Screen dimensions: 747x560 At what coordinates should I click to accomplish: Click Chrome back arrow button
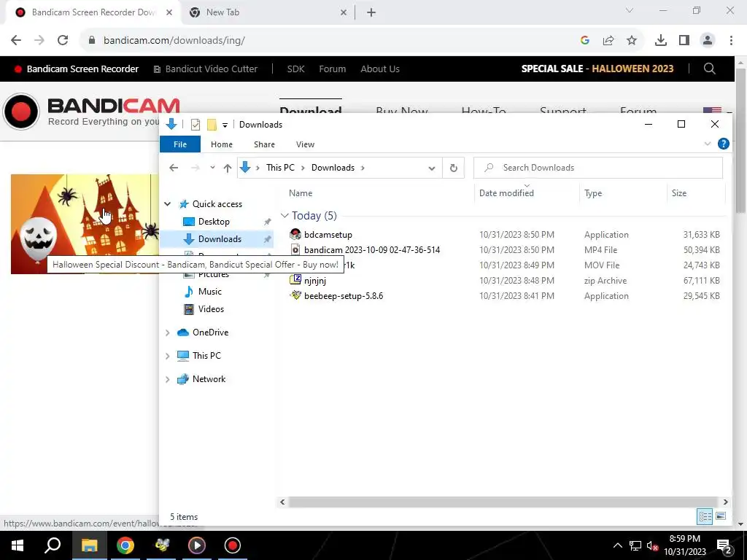click(16, 41)
